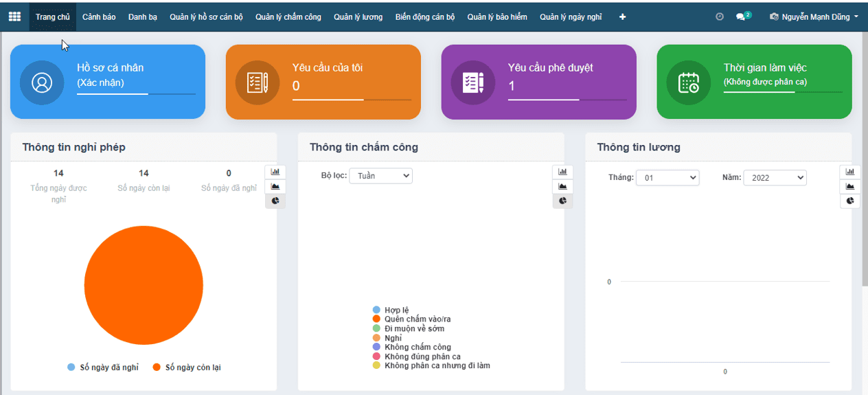Click the clock activity icon in navbar
Image resolution: width=868 pixels, height=395 pixels.
[x=720, y=16]
